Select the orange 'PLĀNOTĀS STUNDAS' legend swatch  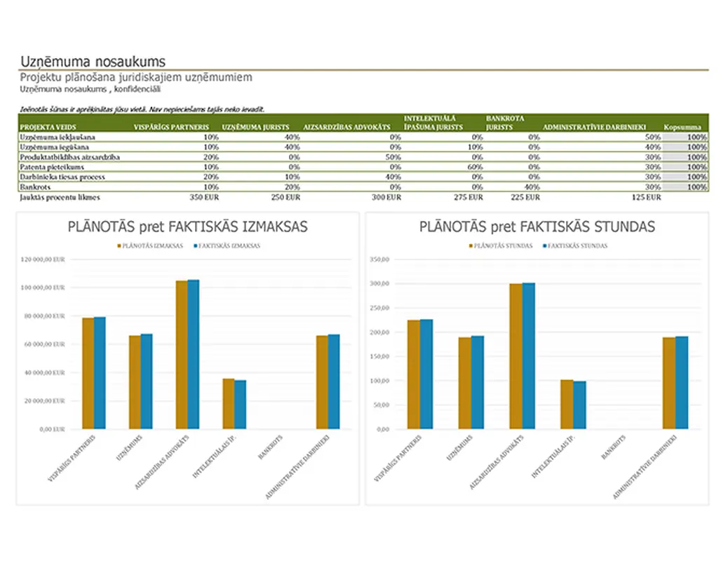tap(470, 246)
